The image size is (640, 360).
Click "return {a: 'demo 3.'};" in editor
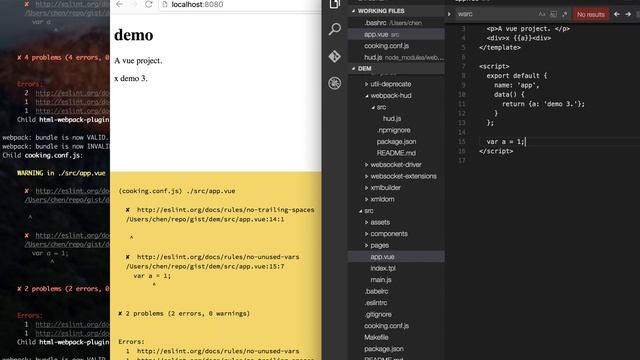tap(543, 104)
